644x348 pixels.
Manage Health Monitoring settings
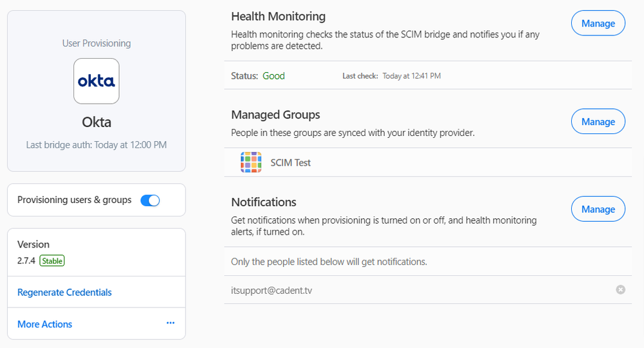tap(598, 24)
